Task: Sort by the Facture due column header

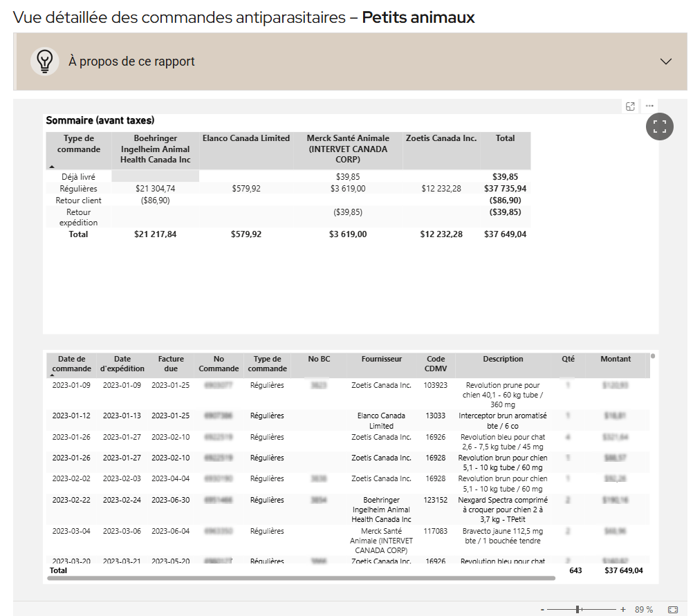Action: 171,364
